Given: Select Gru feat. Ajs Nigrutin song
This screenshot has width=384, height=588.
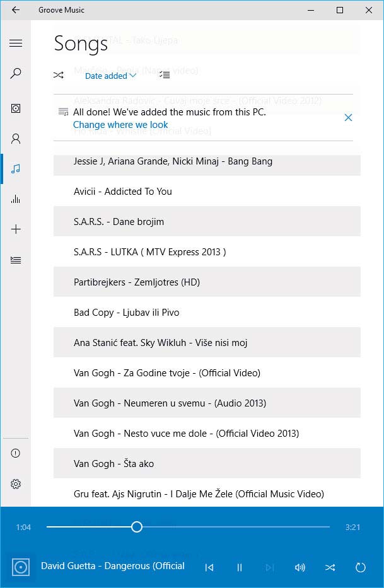Looking at the screenshot, I should (x=207, y=493).
